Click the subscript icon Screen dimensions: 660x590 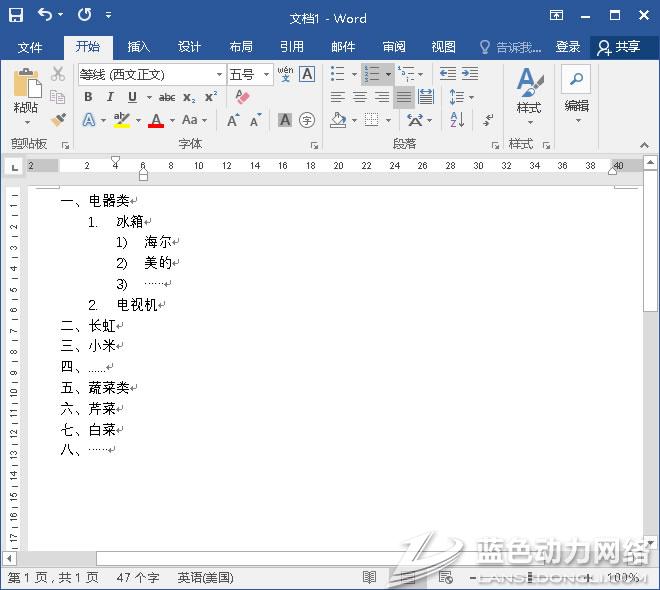(190, 97)
